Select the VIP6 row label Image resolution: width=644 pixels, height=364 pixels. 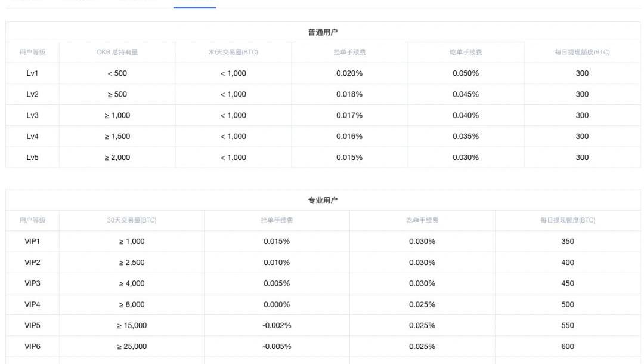coord(32,347)
